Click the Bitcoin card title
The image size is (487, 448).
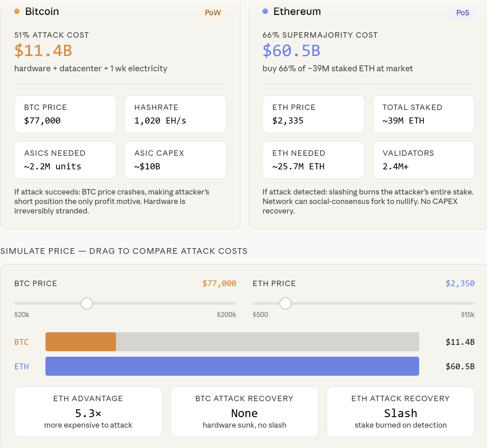(x=42, y=12)
